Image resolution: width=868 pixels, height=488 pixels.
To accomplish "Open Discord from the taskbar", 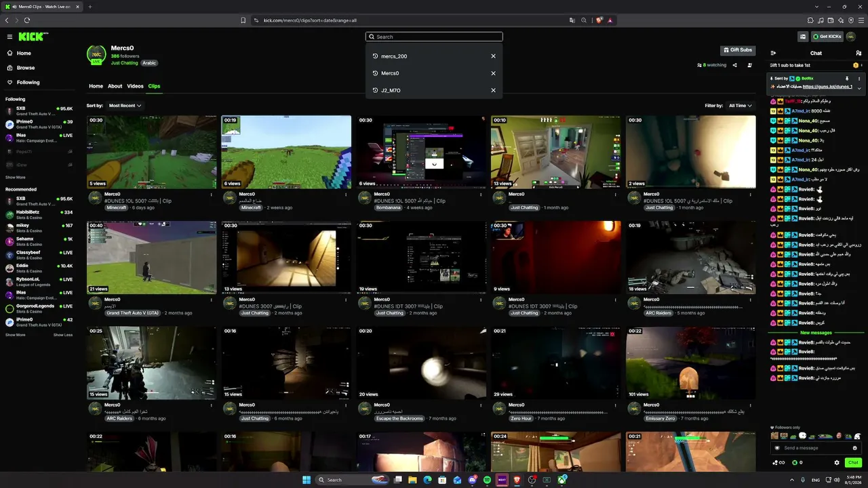I will click(x=473, y=480).
